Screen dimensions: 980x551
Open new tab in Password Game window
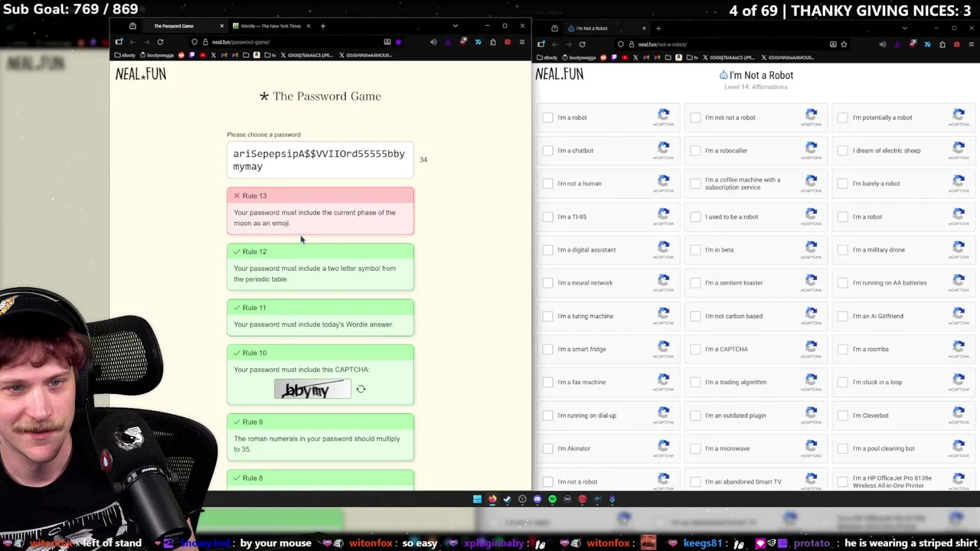[x=322, y=26]
